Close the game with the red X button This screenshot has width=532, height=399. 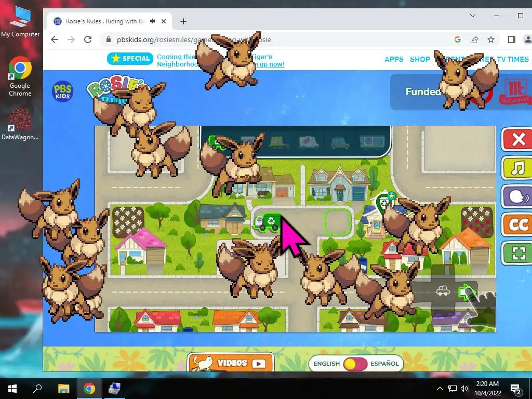(517, 139)
